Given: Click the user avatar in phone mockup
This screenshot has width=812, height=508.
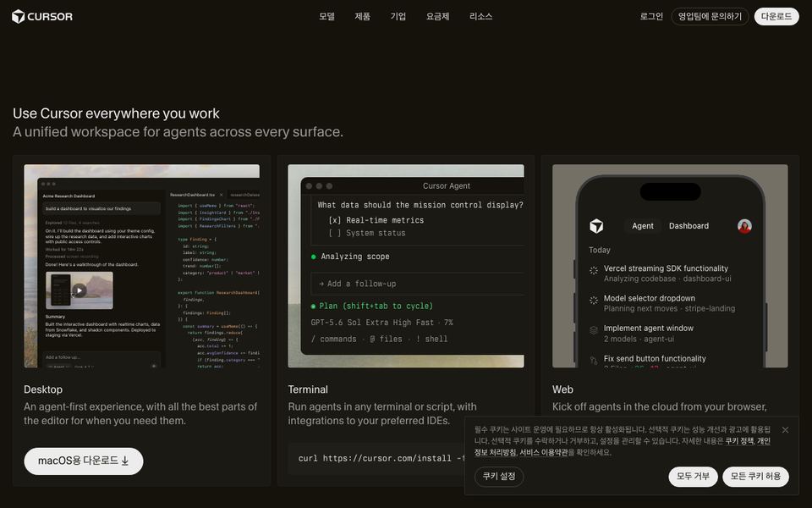Looking at the screenshot, I should coord(744,226).
